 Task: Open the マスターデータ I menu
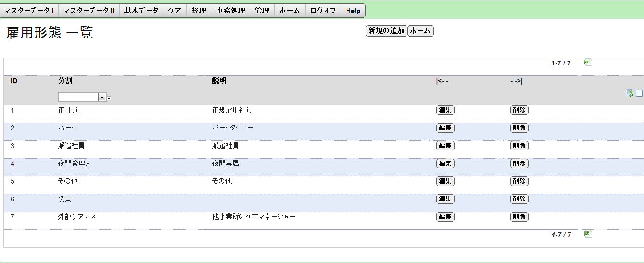pyautogui.click(x=29, y=11)
